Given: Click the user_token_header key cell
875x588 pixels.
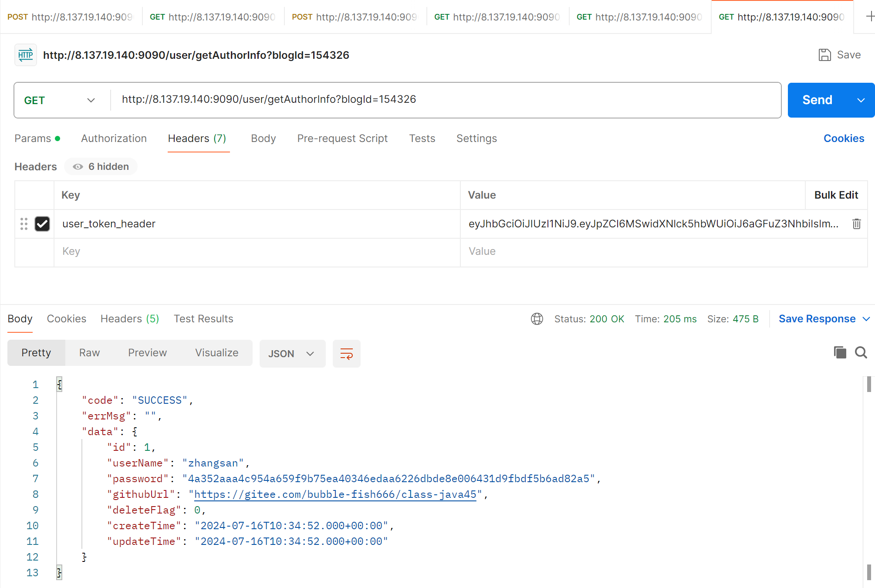Looking at the screenshot, I should (257, 224).
